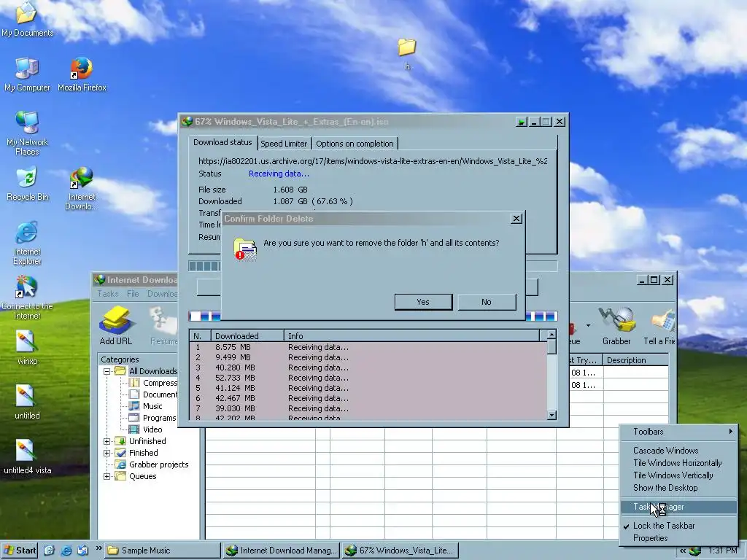Choose Task Manager from context menu
Screen dimensions: 747x560
(678, 507)
